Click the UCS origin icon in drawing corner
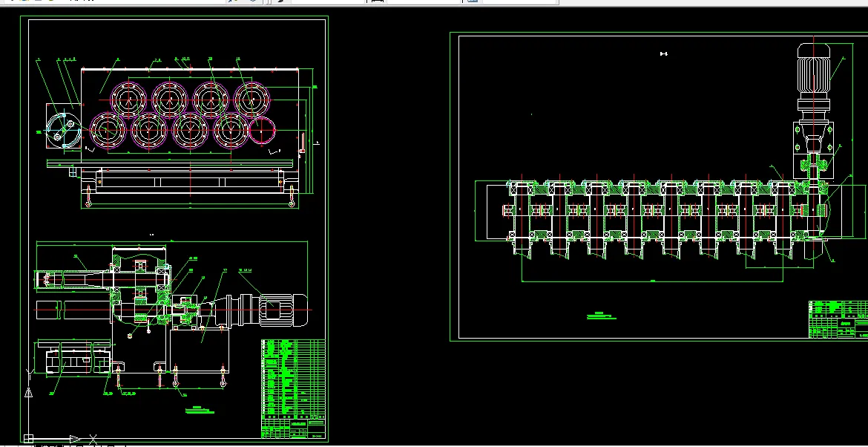The image size is (868, 447). point(29,438)
